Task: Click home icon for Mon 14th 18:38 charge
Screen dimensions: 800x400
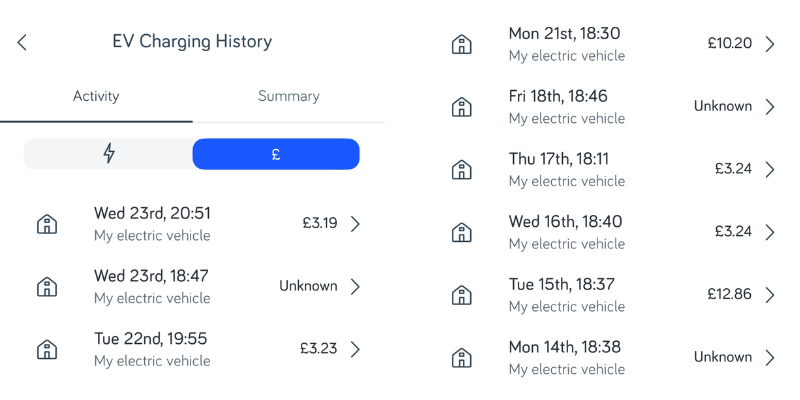Action: point(462,358)
